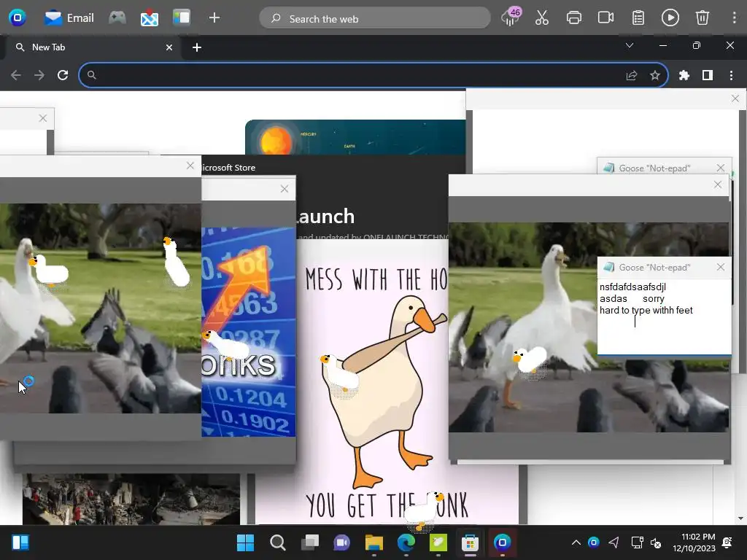Reload the page with refresh icon
Image resolution: width=747 pixels, height=560 pixels.
click(63, 75)
